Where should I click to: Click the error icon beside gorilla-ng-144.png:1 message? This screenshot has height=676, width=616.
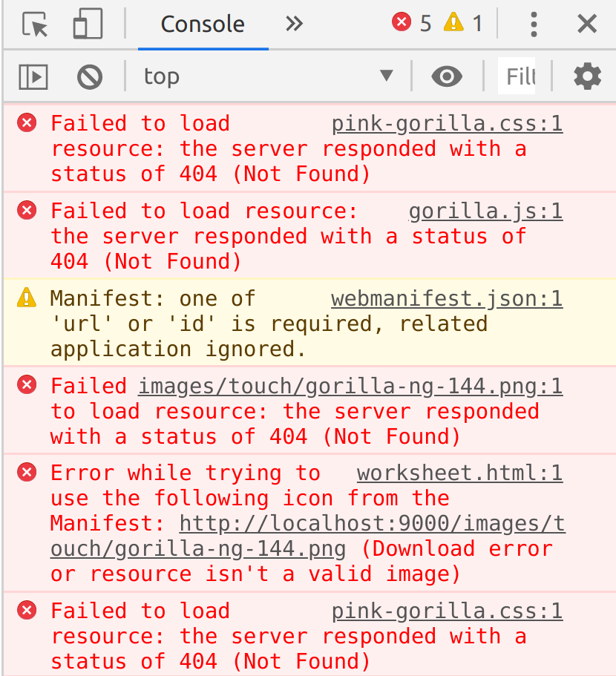pos(27,384)
